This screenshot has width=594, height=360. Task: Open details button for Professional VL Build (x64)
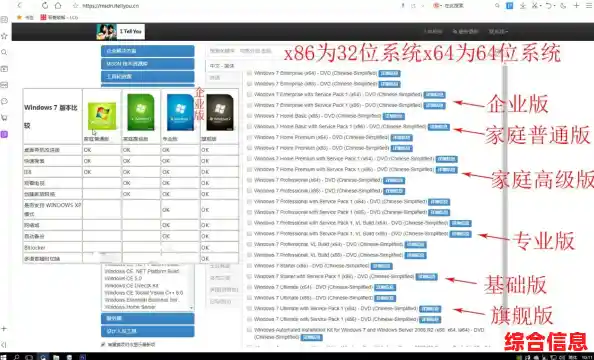tap(415, 245)
